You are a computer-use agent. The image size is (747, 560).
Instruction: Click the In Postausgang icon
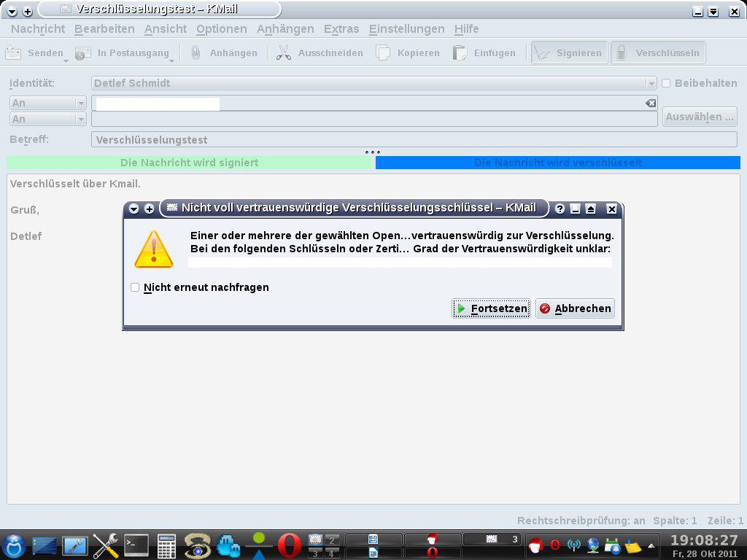pyautogui.click(x=82, y=52)
